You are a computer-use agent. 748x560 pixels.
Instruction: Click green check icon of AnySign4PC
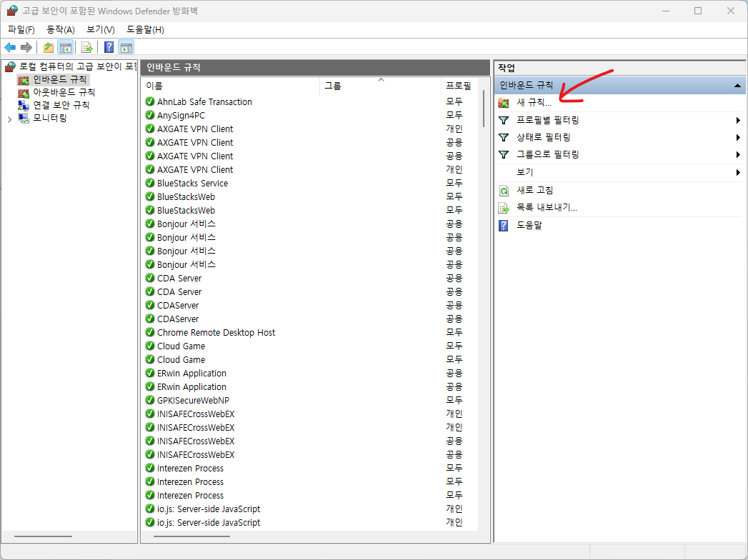pyautogui.click(x=150, y=115)
